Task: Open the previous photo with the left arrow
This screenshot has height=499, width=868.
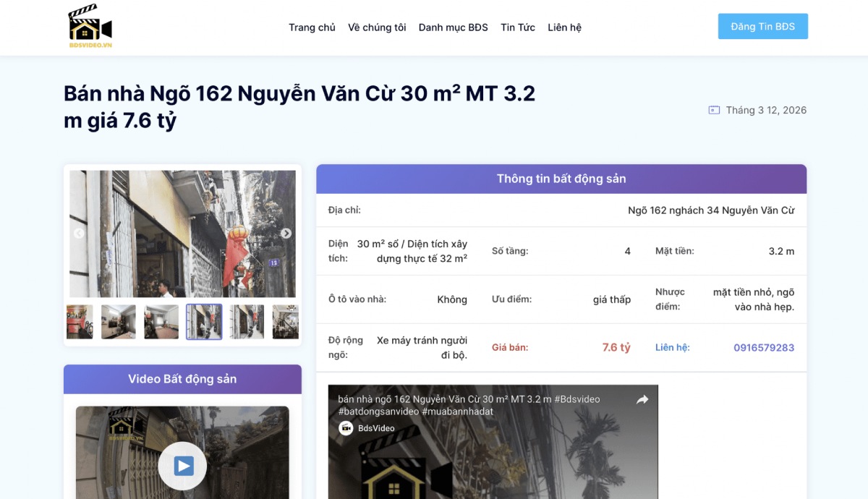Action: coord(80,234)
